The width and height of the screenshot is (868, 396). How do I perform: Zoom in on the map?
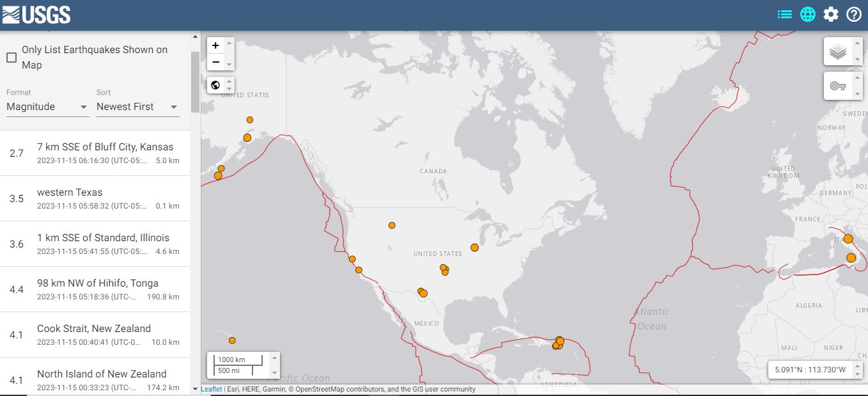(215, 45)
